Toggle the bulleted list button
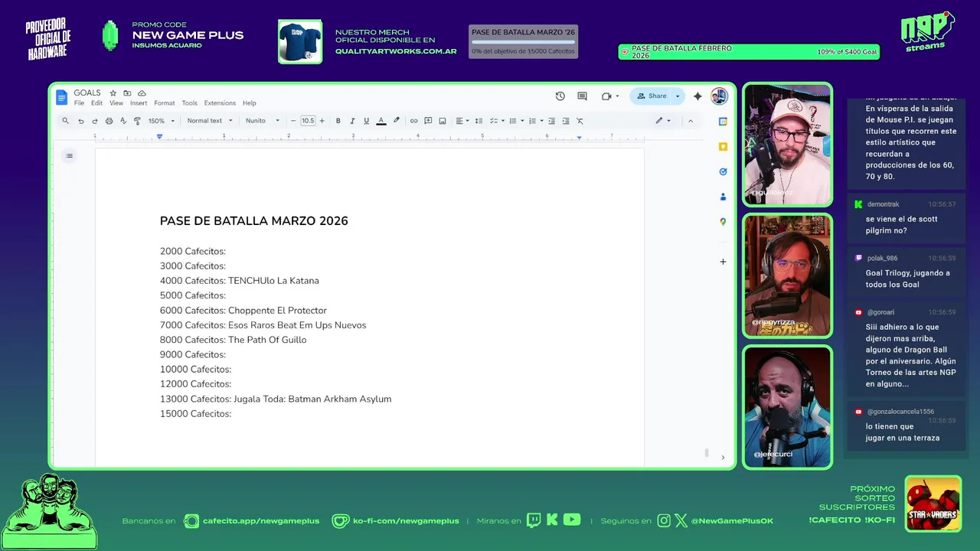Image resolution: width=980 pixels, height=551 pixels. point(512,121)
